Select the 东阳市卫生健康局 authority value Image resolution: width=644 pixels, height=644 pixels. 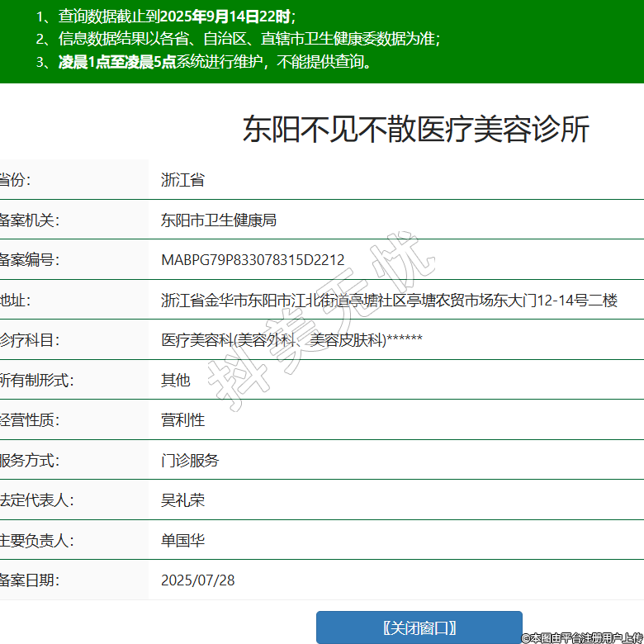point(218,220)
